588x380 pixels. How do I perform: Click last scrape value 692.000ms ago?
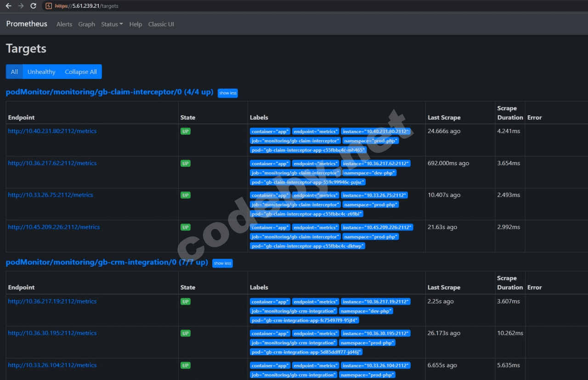pyautogui.click(x=448, y=163)
